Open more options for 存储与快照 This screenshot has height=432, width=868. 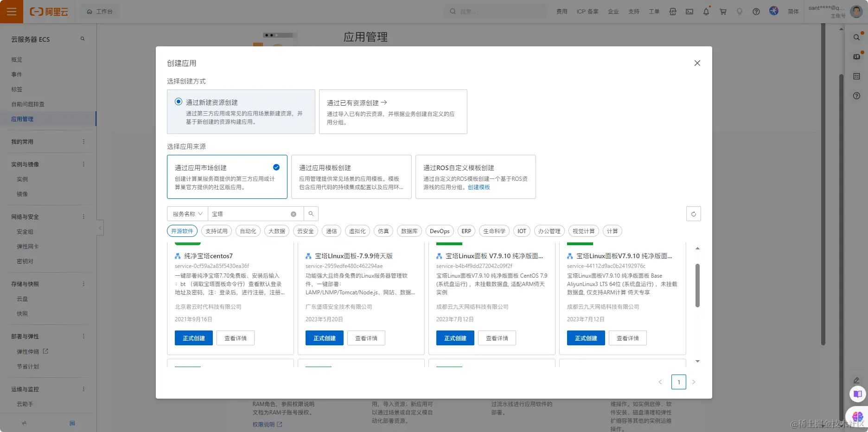(x=83, y=284)
